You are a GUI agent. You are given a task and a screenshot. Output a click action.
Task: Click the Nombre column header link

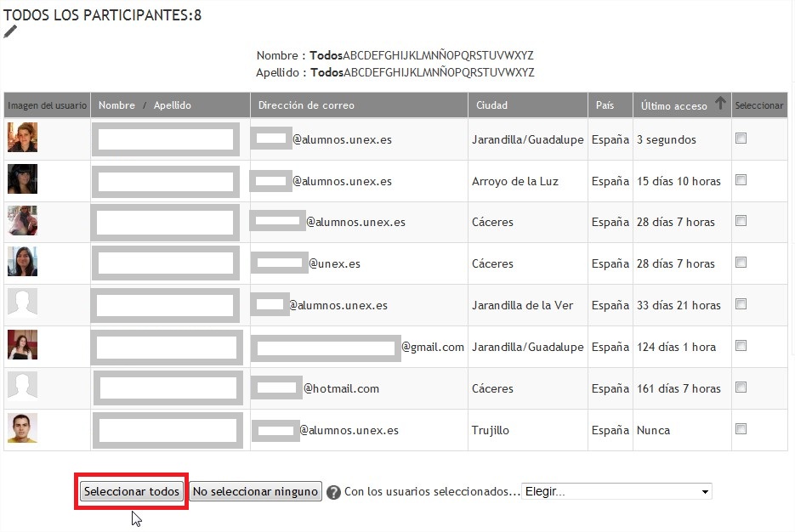point(116,105)
